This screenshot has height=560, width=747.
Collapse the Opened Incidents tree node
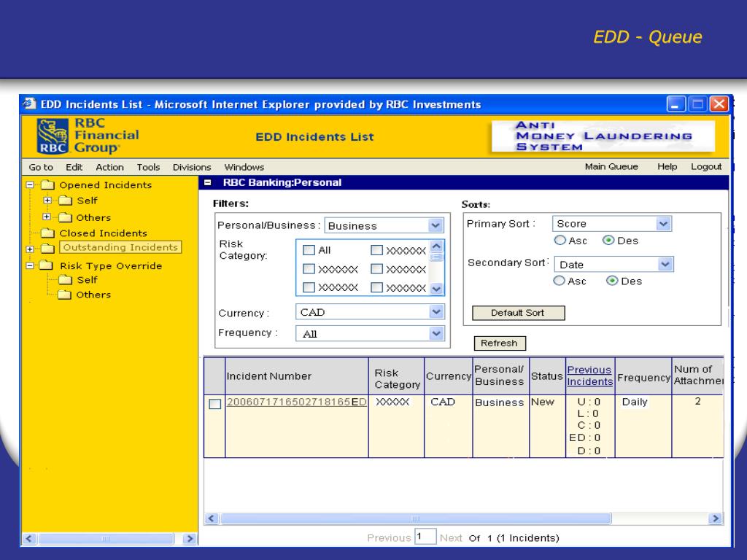pyautogui.click(x=30, y=184)
